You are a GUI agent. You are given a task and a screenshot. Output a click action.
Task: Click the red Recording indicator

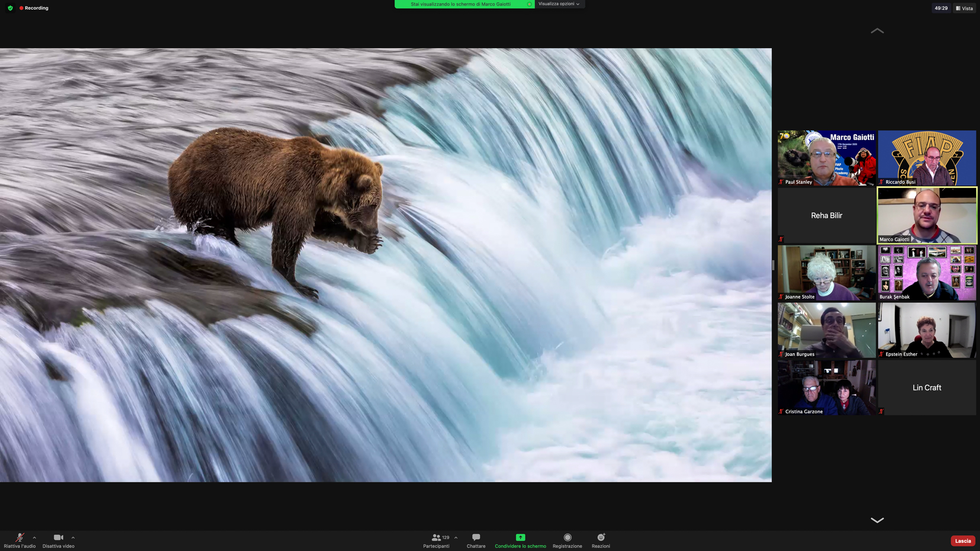point(34,8)
